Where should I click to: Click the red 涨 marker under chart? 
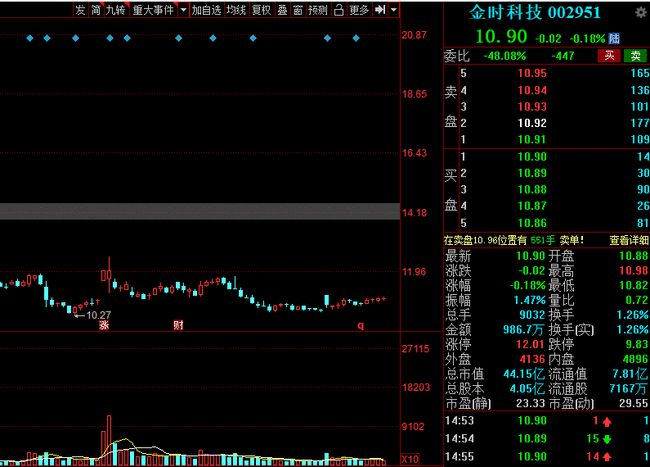(103, 325)
